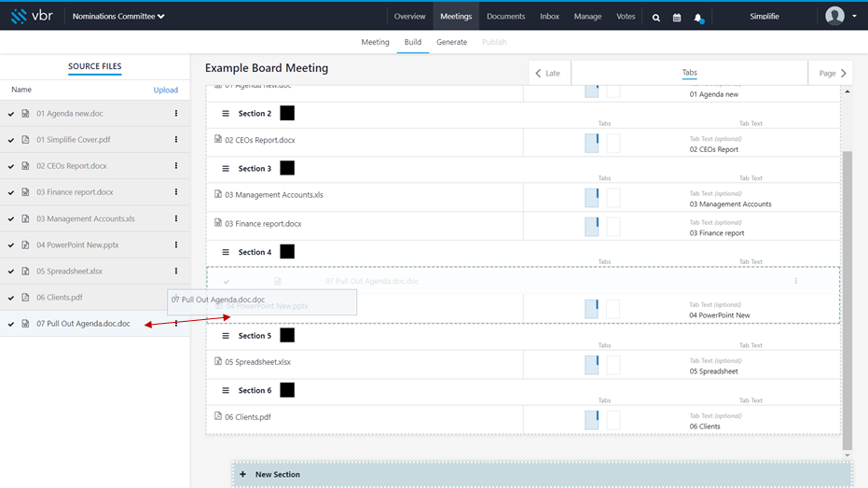The image size is (868, 488).
Task: Open options menu for 03 Finance report.docx source file
Action: click(176, 191)
